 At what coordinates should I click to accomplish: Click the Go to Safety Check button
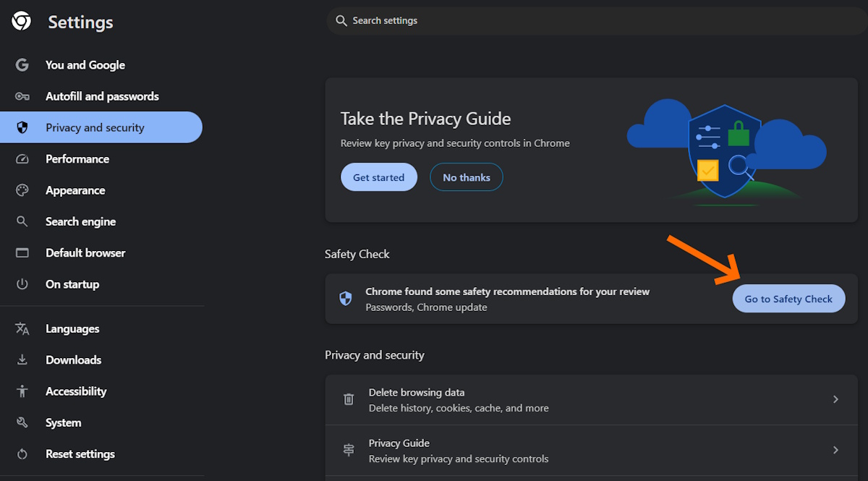point(788,299)
